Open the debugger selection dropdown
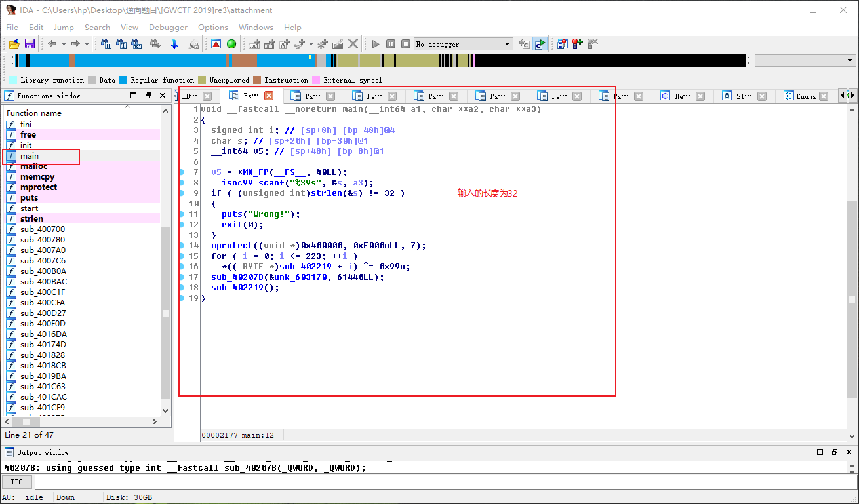Image resolution: width=859 pixels, height=504 pixels. click(x=507, y=44)
